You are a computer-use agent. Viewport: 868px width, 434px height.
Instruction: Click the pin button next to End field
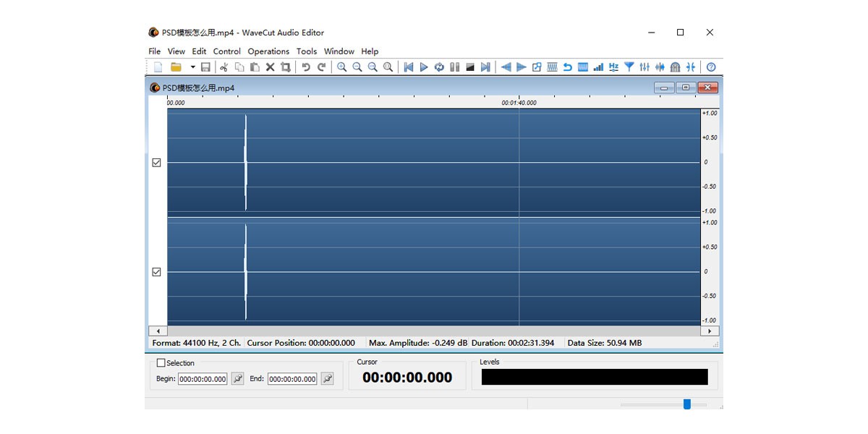(x=327, y=378)
